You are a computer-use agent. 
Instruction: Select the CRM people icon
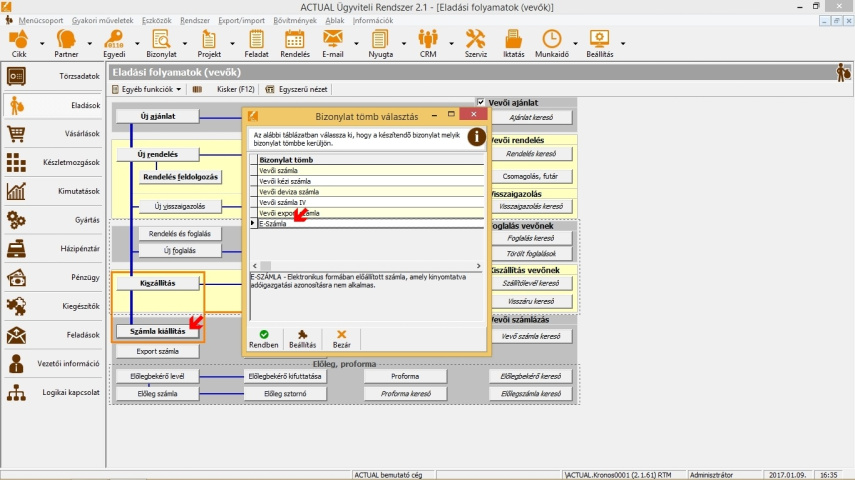point(429,39)
